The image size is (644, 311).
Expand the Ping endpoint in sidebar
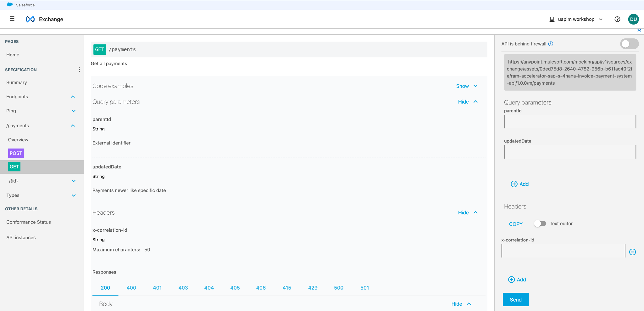[x=73, y=111]
